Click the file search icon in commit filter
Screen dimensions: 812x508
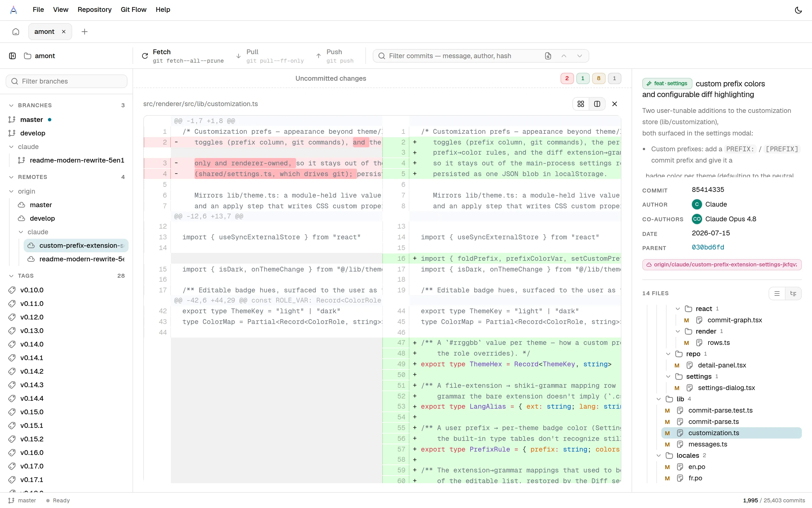[548, 56]
